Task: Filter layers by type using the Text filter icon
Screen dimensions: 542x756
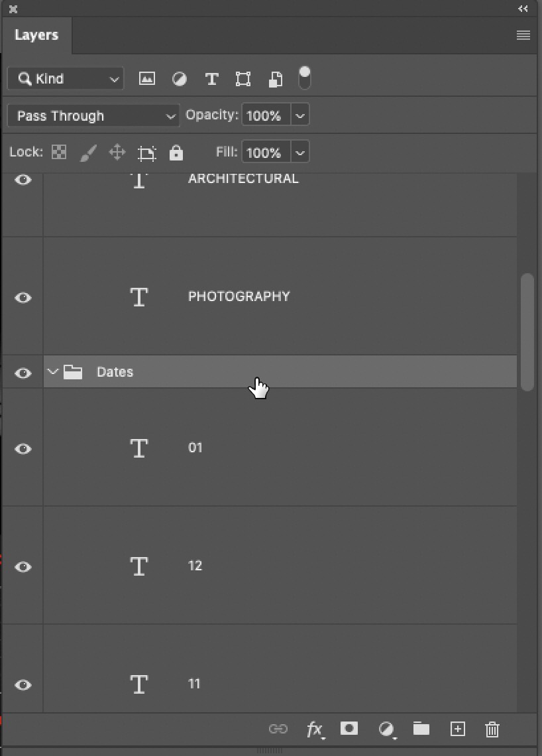Action: [x=211, y=78]
